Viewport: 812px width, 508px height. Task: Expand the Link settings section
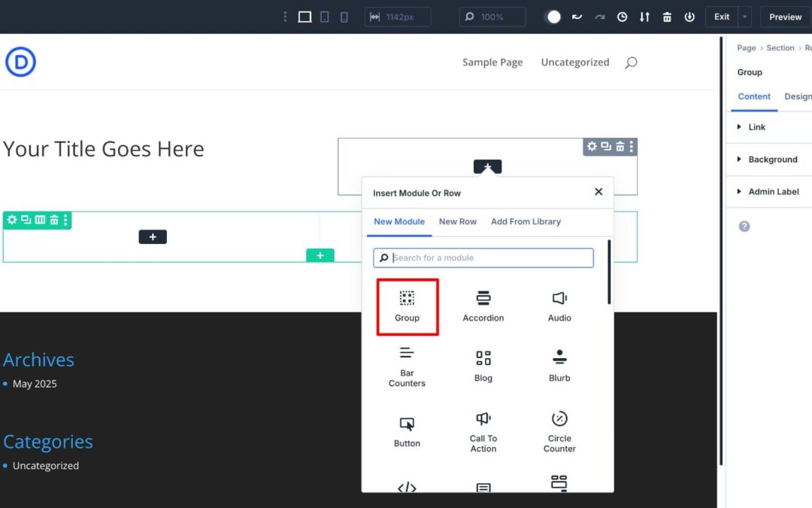(x=756, y=127)
